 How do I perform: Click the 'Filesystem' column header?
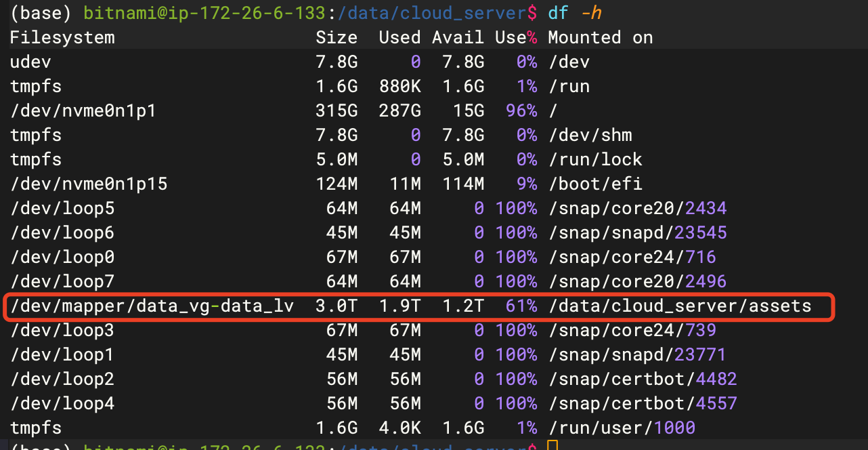[x=62, y=37]
